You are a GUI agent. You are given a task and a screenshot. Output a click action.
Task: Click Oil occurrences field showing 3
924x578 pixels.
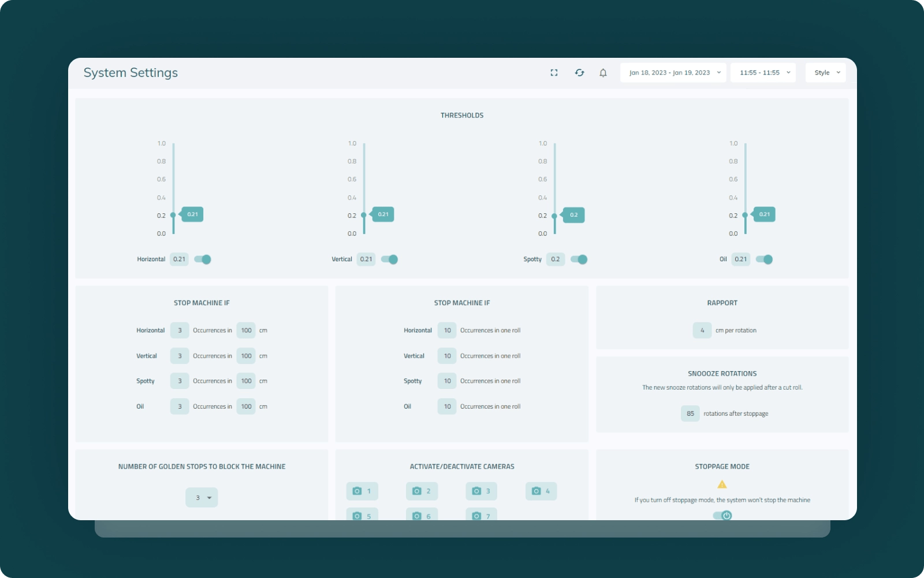(180, 406)
